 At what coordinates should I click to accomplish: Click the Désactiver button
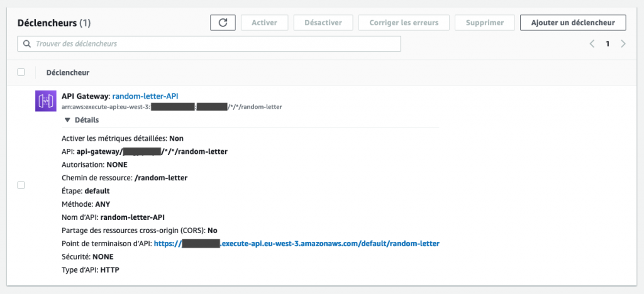pos(323,23)
